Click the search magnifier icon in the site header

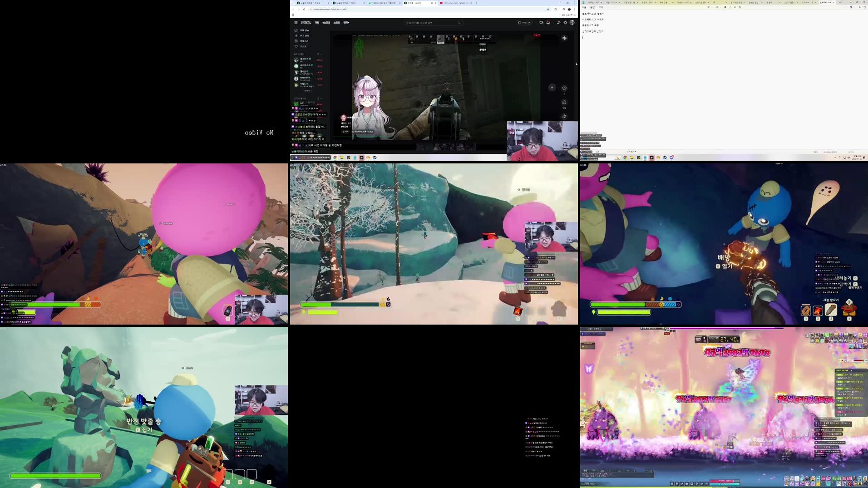click(x=459, y=23)
